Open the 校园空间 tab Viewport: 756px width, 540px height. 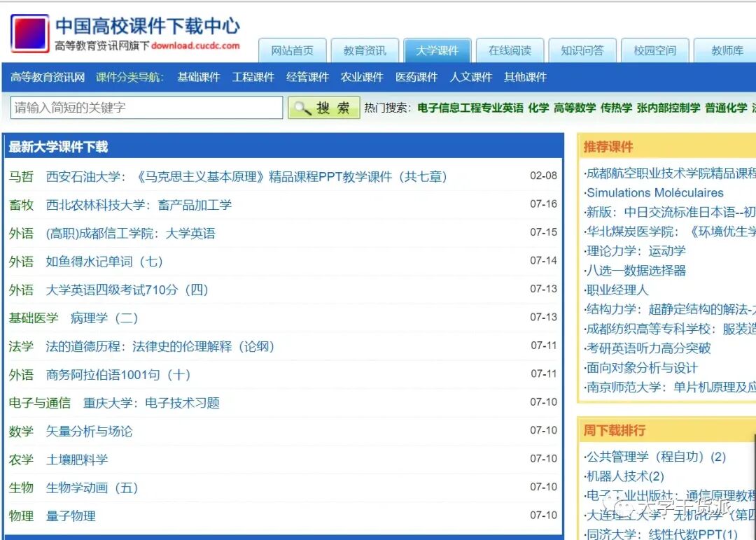(x=654, y=50)
